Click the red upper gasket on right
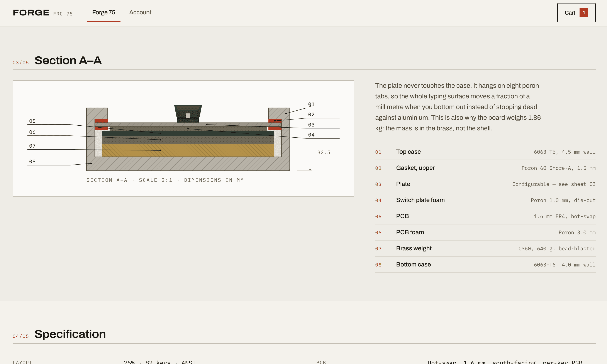 pos(275,121)
